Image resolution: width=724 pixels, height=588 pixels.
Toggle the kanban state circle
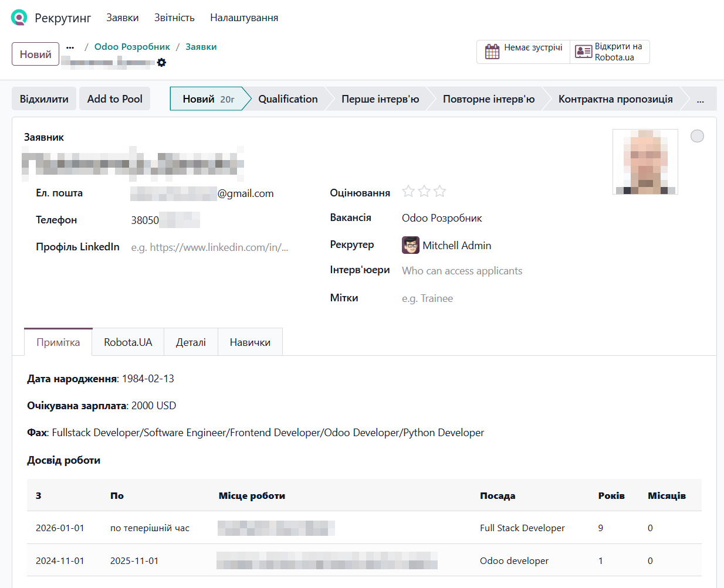click(697, 136)
